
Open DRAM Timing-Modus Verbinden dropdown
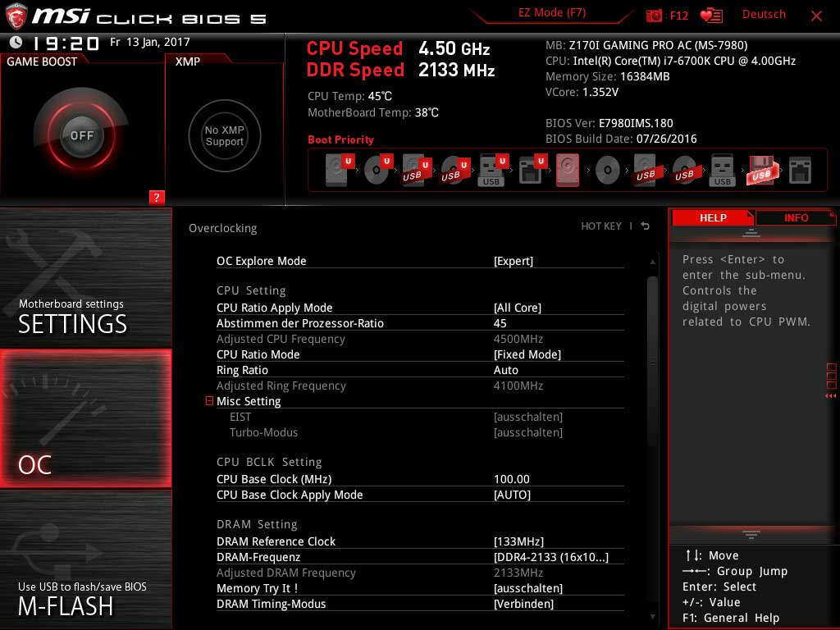[523, 604]
